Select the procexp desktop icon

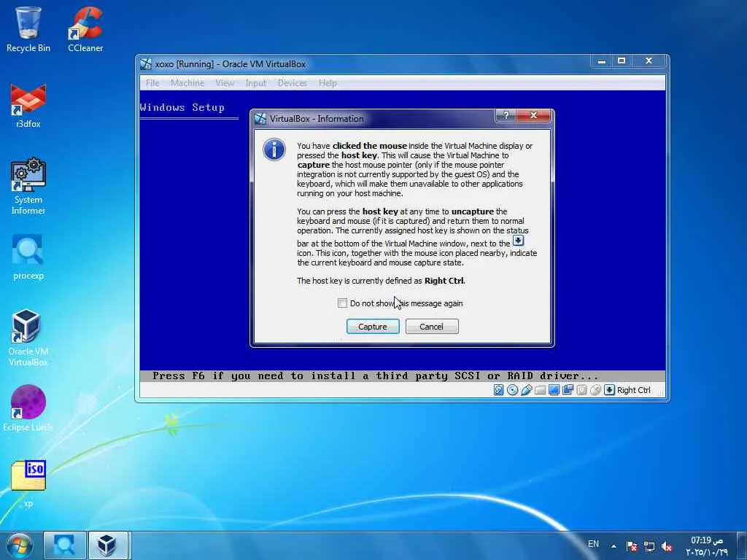pyautogui.click(x=28, y=257)
